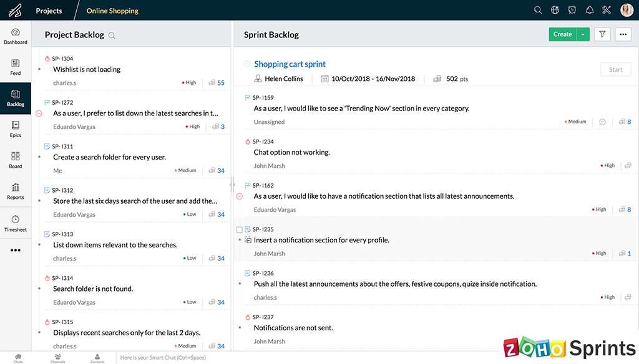639x364 pixels.
Task: Go to the Epics view
Action: pos(16,129)
